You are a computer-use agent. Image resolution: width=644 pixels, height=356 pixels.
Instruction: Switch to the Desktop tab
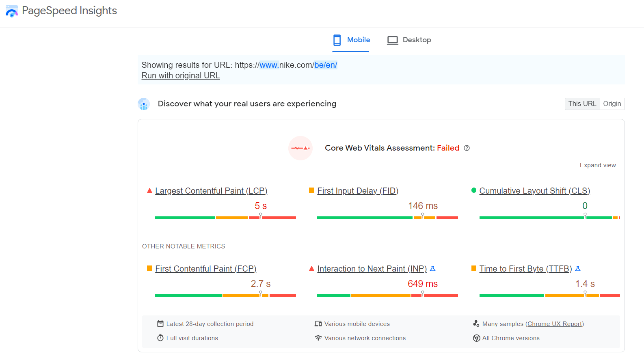pyautogui.click(x=409, y=40)
